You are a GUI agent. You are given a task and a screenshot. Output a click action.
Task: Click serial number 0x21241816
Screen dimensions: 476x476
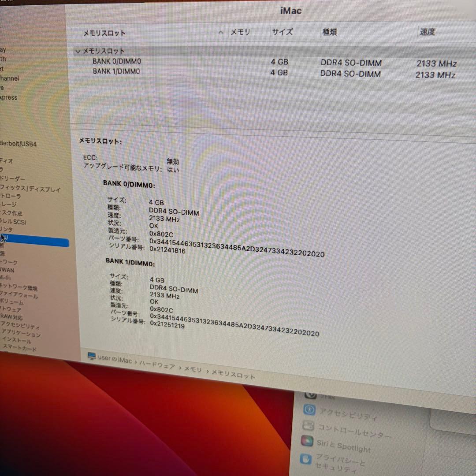point(167,250)
